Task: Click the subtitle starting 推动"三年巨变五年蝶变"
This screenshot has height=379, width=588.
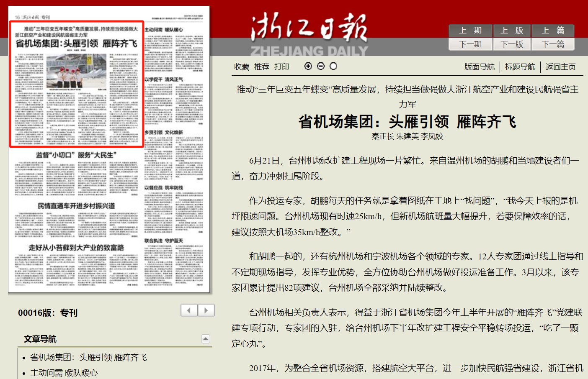Action: (407, 97)
